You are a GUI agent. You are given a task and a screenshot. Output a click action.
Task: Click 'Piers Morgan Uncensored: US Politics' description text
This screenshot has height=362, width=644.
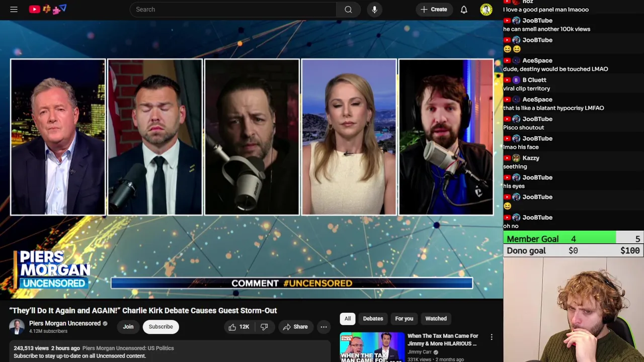[x=128, y=348]
